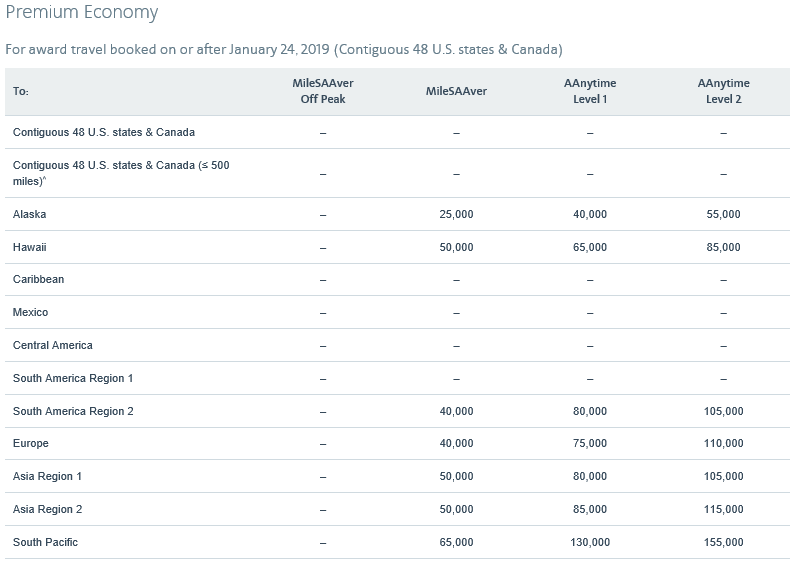Select the Caribbean row label
This screenshot has width=803, height=568.
click(38, 279)
